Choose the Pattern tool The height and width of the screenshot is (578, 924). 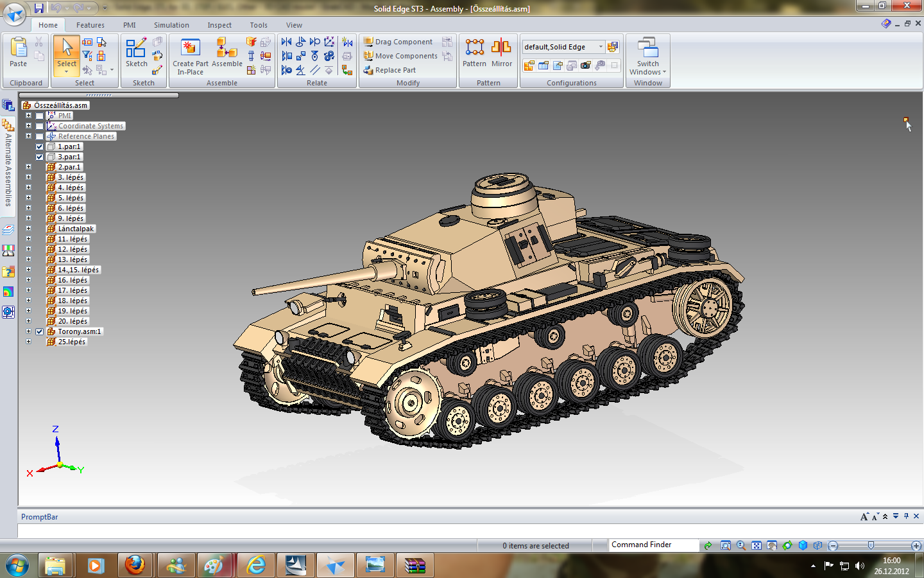(x=475, y=51)
